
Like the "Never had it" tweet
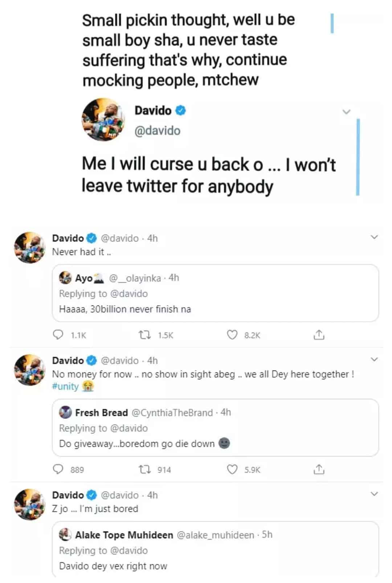232,335
